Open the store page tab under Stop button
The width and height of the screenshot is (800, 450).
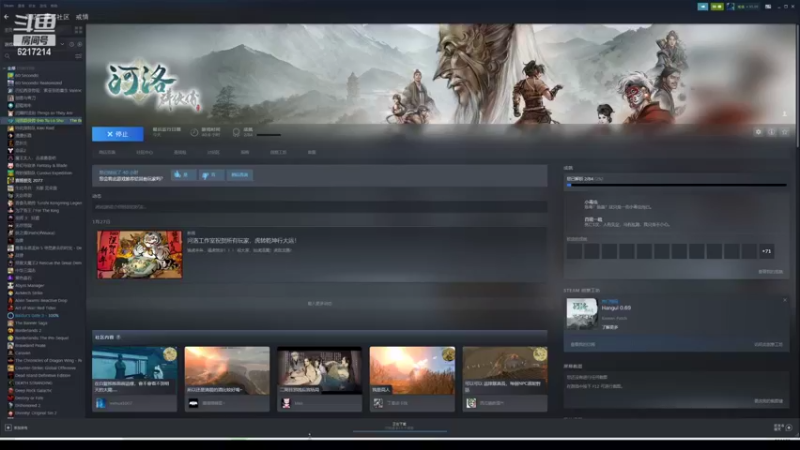coord(107,153)
